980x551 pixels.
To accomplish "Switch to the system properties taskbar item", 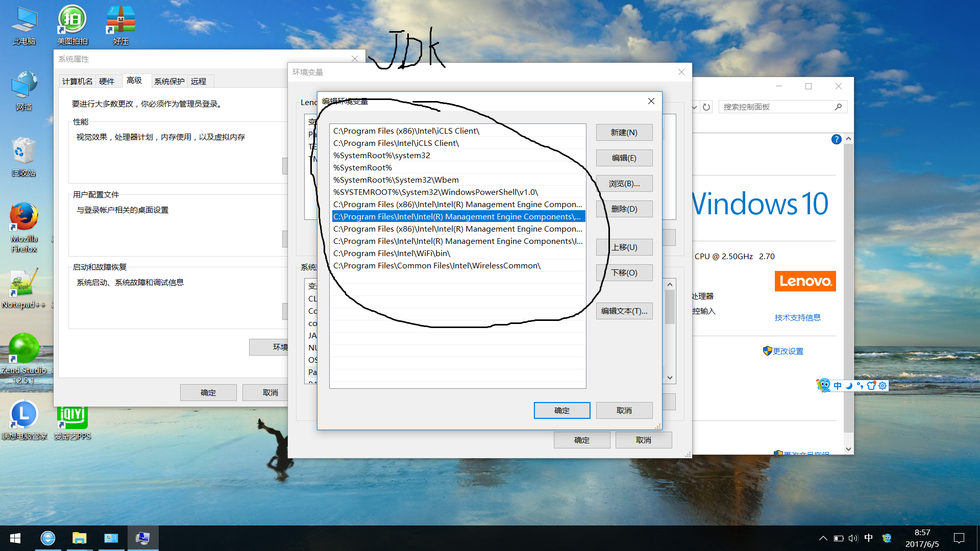I will click(x=143, y=538).
